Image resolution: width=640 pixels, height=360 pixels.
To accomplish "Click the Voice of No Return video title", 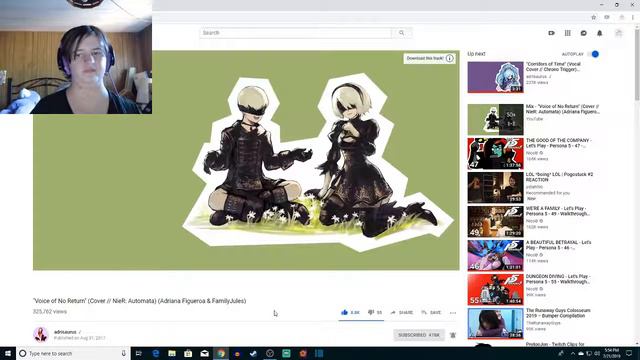I will tap(140, 301).
